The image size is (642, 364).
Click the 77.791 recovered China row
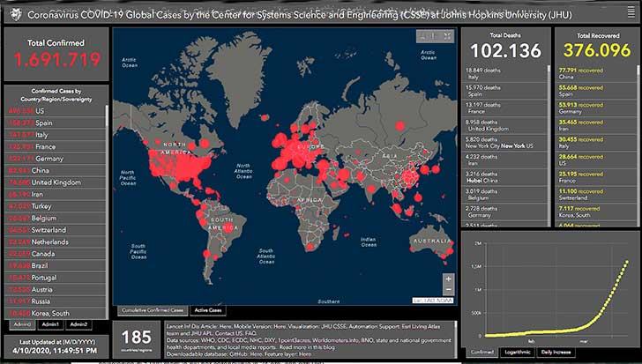pos(596,74)
